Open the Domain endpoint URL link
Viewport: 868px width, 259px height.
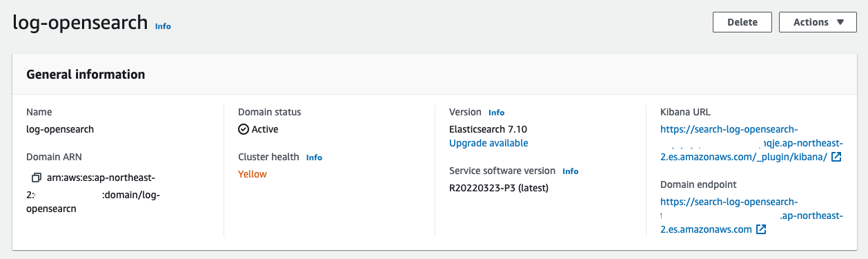[x=751, y=215]
